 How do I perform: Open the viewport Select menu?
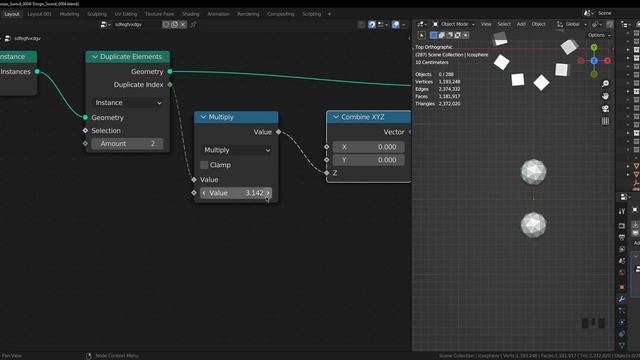504,24
